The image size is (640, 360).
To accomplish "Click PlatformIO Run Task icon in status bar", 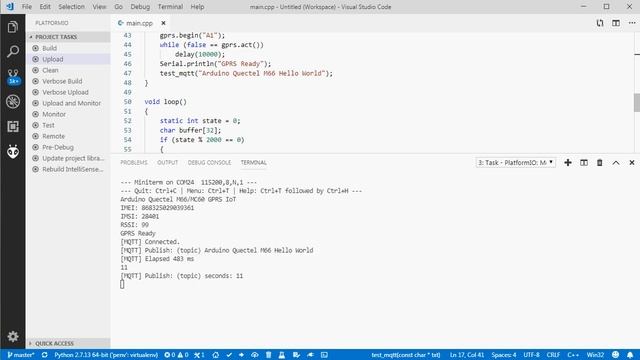I will coord(296,355).
